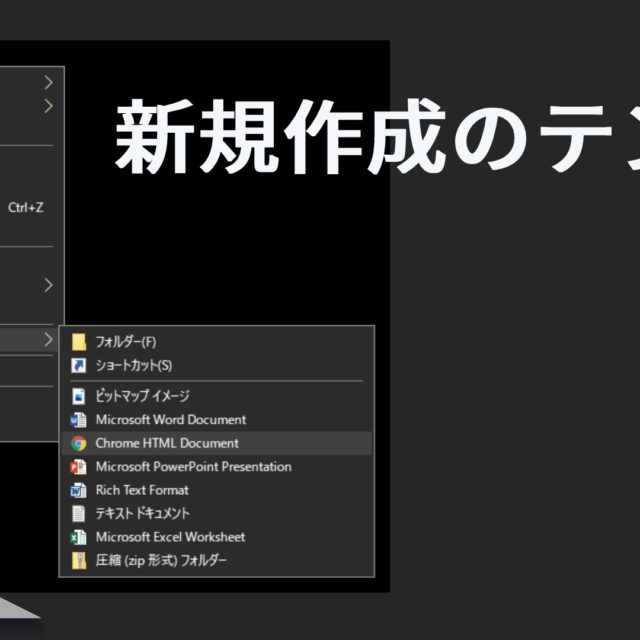The image size is (640, 640).
Task: Choose 圧縮 (zip 形式) フォルダー entry
Action: click(x=217, y=560)
